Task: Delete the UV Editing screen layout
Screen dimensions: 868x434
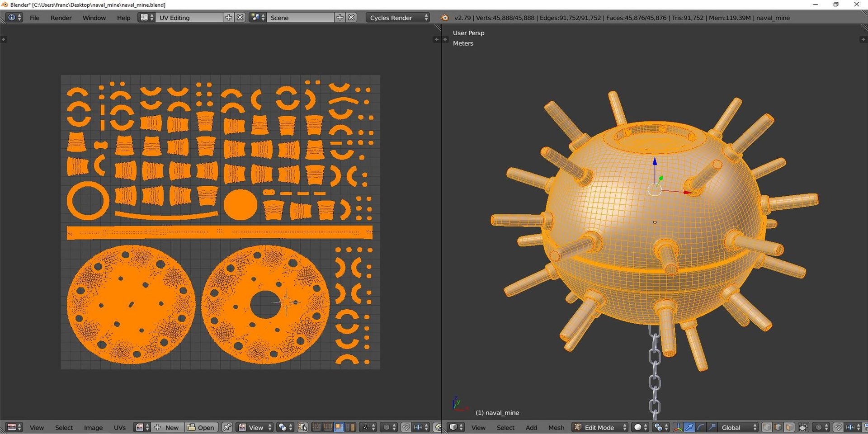Action: [x=240, y=18]
